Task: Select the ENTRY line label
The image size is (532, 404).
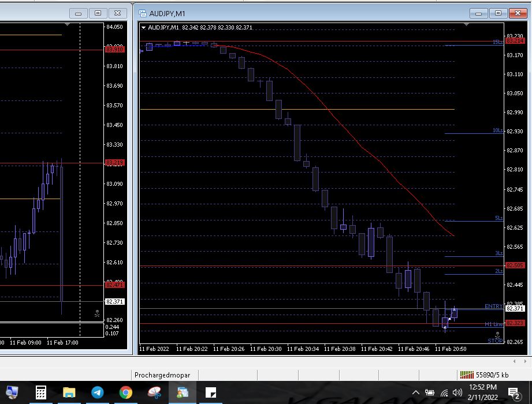Action: pos(493,306)
